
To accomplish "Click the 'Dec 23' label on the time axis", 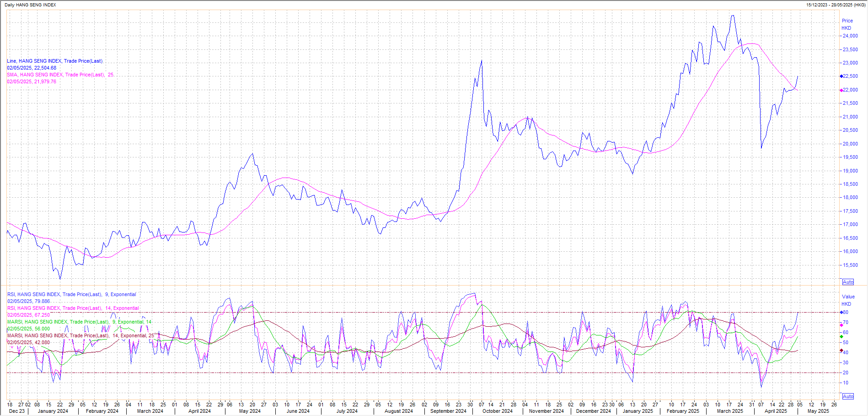I will (x=17, y=411).
